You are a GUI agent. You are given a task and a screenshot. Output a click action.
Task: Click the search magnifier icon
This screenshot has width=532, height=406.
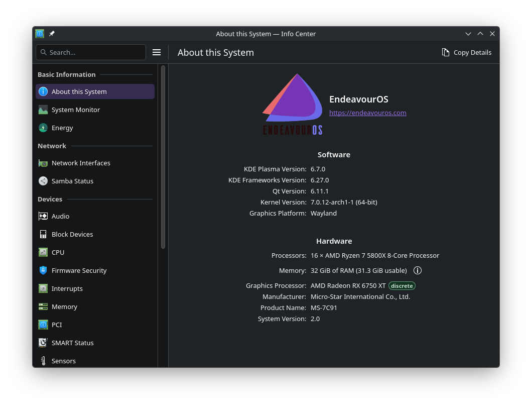click(x=44, y=52)
